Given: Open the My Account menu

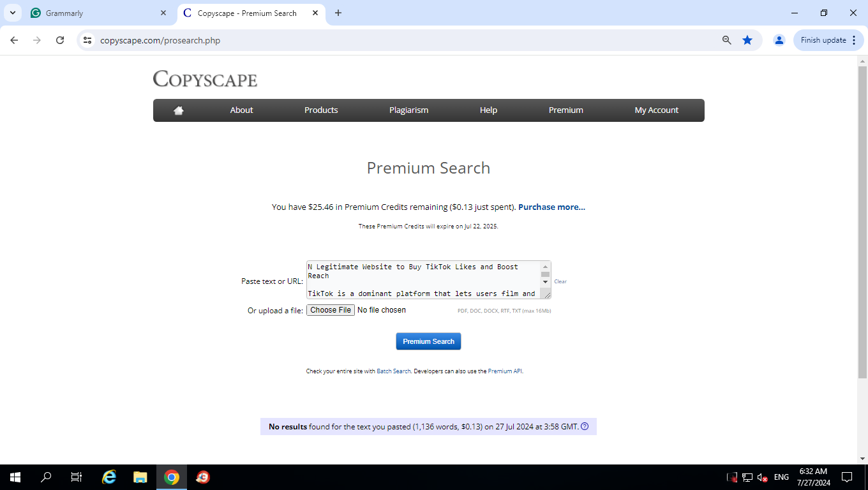Looking at the screenshot, I should (x=657, y=110).
